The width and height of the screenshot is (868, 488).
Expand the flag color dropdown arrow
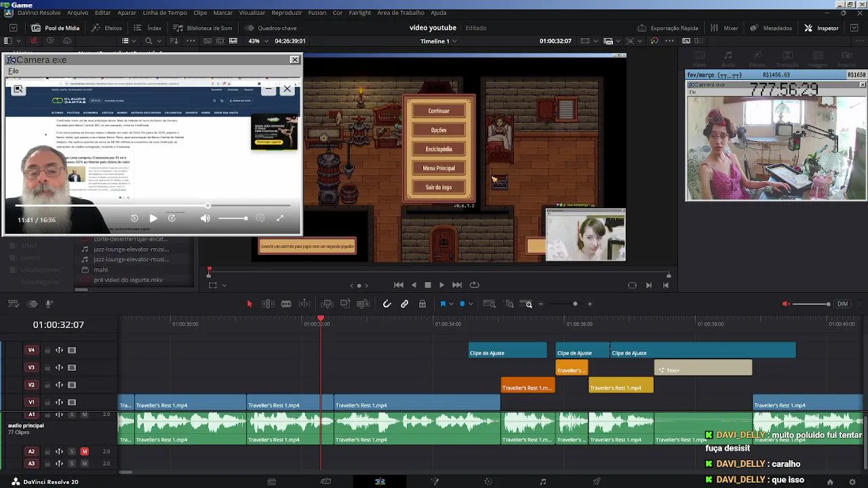pyautogui.click(x=452, y=304)
